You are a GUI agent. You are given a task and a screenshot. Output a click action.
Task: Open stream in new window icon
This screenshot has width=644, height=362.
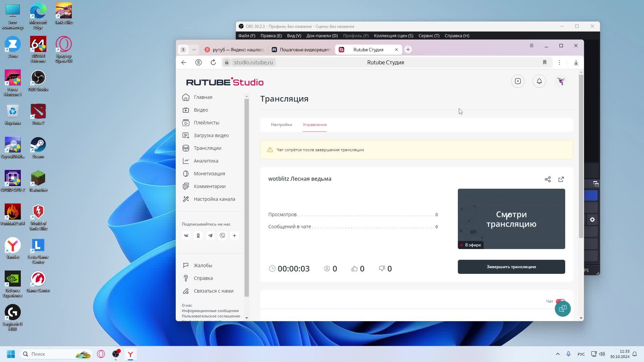561,179
